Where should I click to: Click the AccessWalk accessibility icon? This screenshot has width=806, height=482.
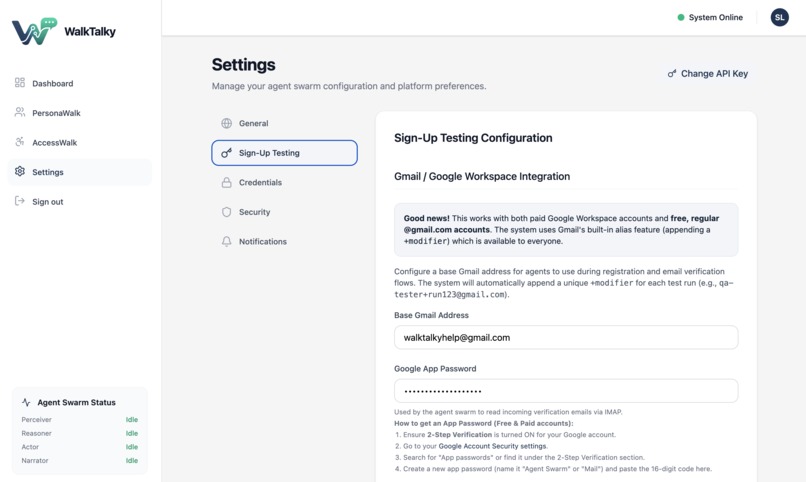pyautogui.click(x=20, y=142)
